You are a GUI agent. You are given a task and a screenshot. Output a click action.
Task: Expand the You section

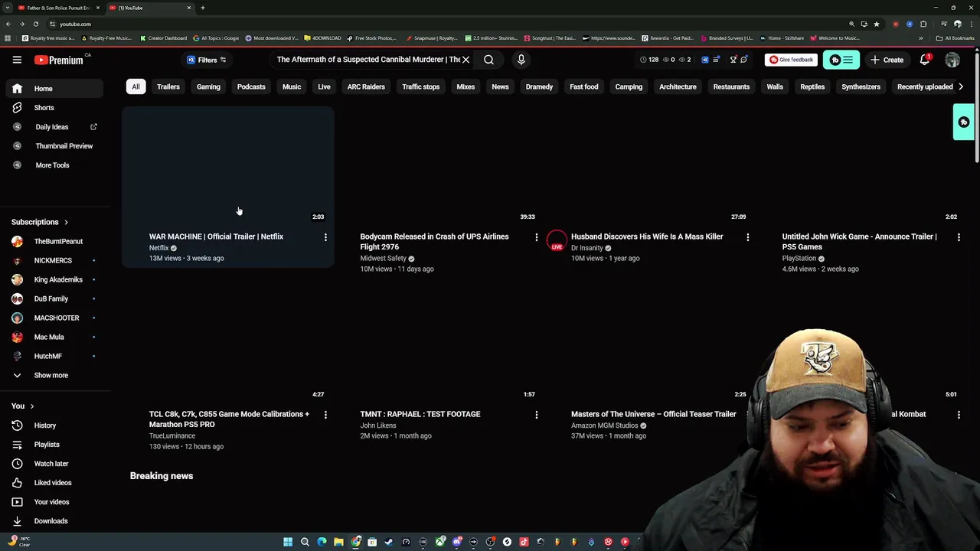23,406
